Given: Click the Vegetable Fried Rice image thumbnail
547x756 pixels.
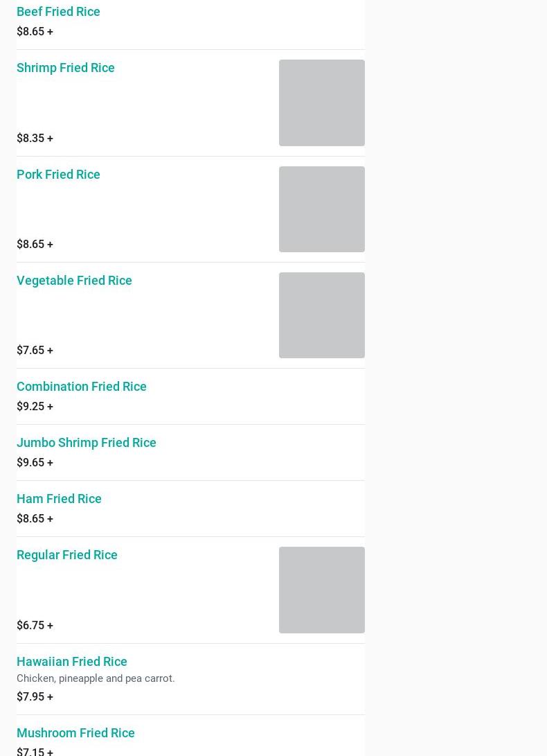Looking at the screenshot, I should pos(321,315).
